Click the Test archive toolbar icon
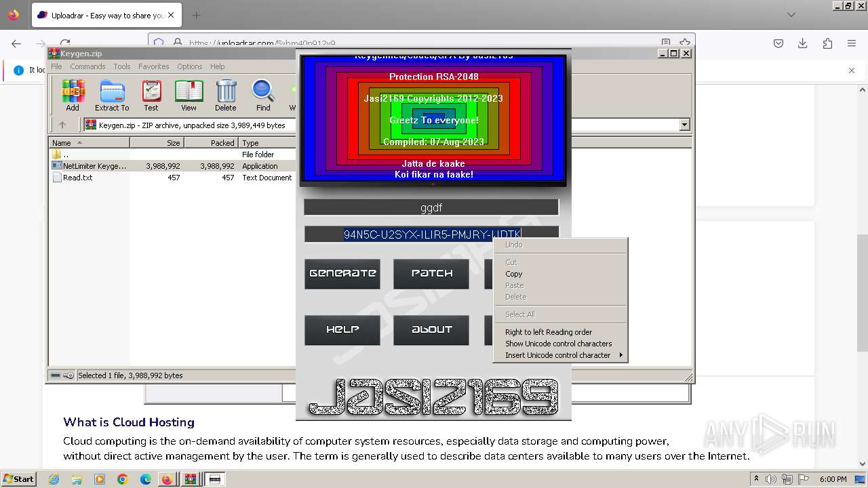This screenshot has height=488, width=868. [x=151, y=95]
